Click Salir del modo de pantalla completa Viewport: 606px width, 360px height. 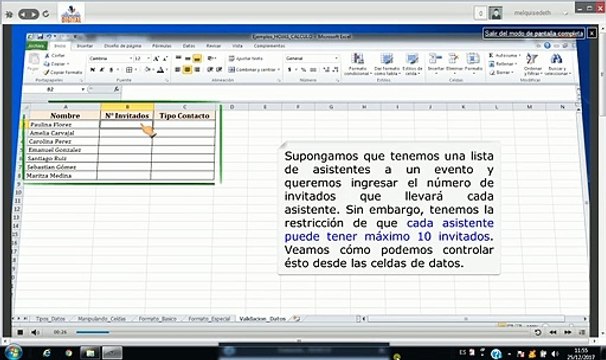point(534,33)
